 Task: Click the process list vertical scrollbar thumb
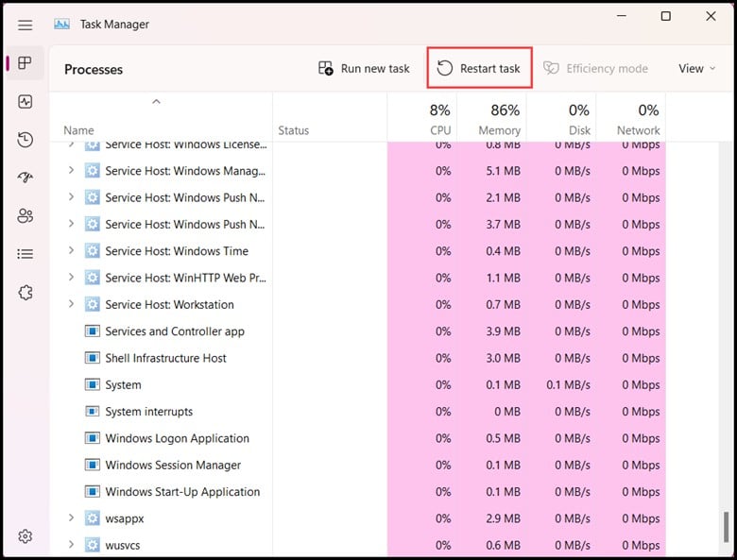pyautogui.click(x=727, y=527)
